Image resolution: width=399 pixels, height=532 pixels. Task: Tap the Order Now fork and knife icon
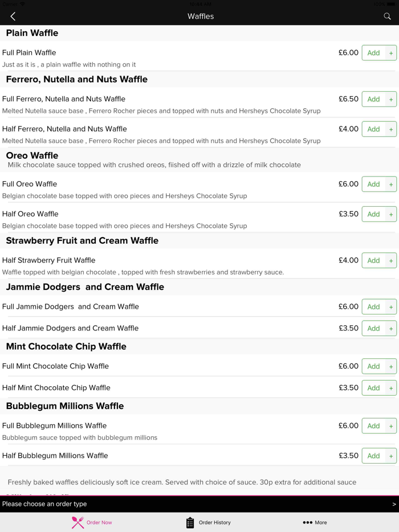(78, 522)
